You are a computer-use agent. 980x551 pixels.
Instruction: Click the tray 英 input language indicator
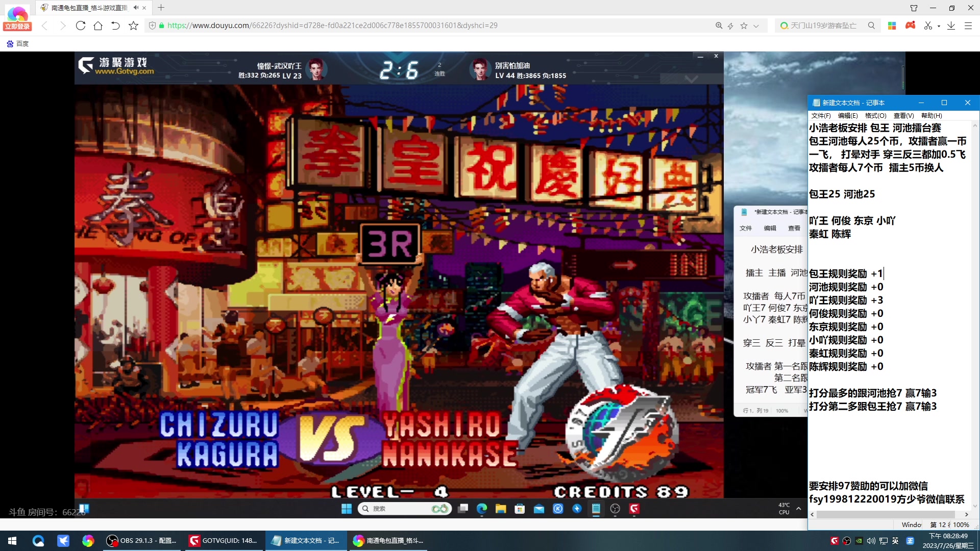pos(895,541)
